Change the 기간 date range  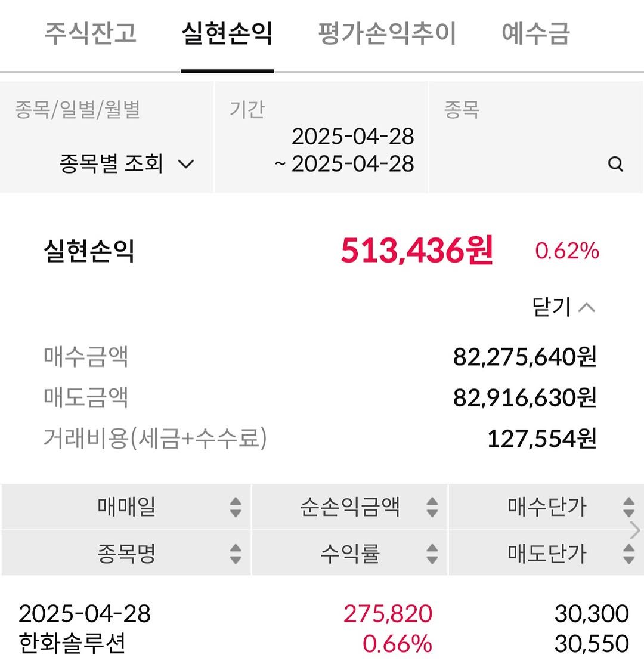pyautogui.click(x=344, y=150)
